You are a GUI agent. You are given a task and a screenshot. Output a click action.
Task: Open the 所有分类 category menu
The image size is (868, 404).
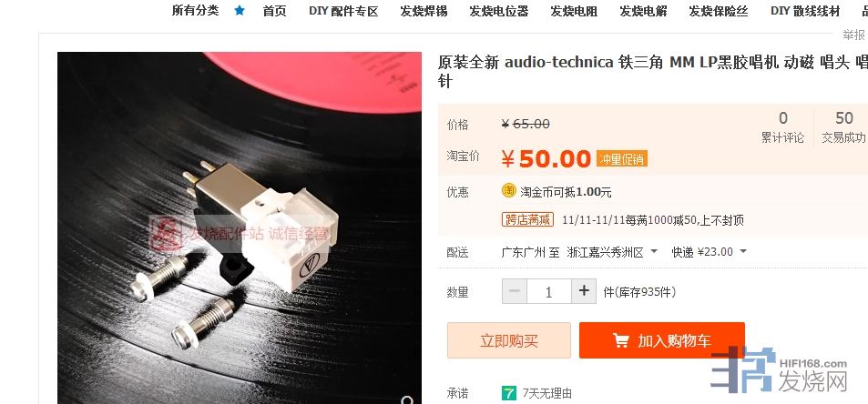pyautogui.click(x=196, y=11)
